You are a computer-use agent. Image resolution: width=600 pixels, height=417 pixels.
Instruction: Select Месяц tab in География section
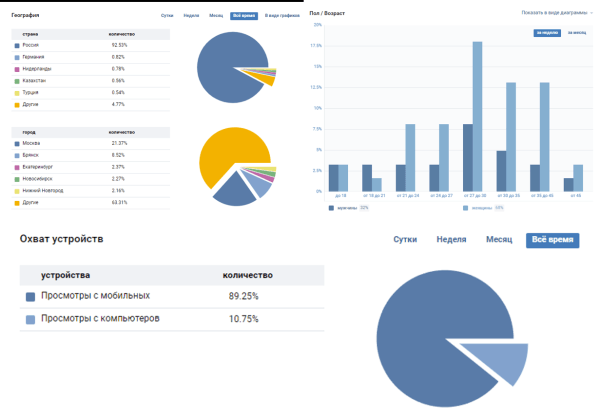tap(214, 17)
